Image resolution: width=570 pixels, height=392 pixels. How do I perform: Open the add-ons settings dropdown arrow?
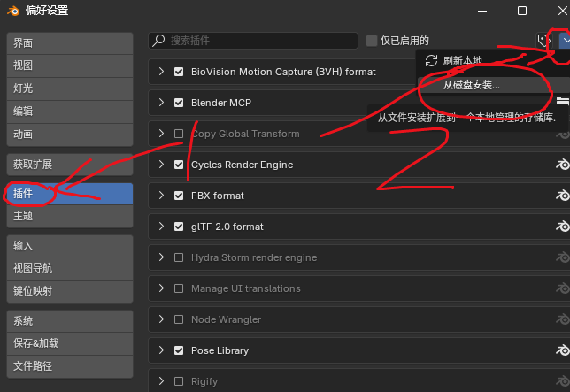pyautogui.click(x=565, y=41)
